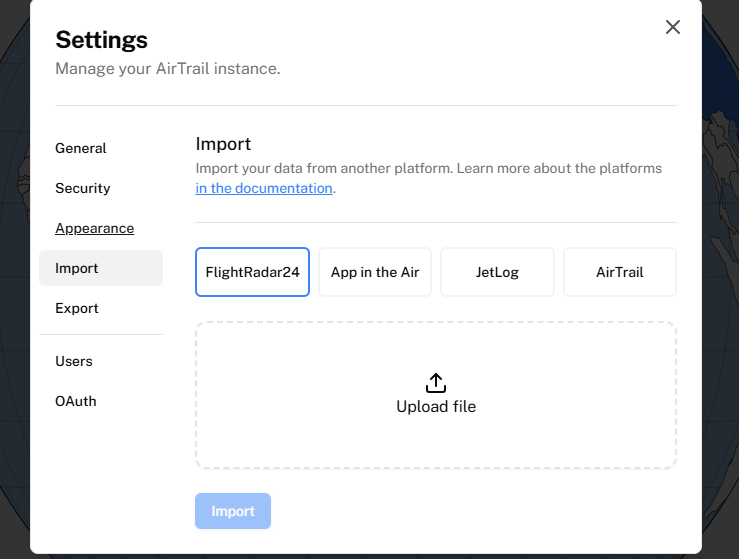Close the Settings dialog with the X
739x559 pixels.
click(673, 27)
